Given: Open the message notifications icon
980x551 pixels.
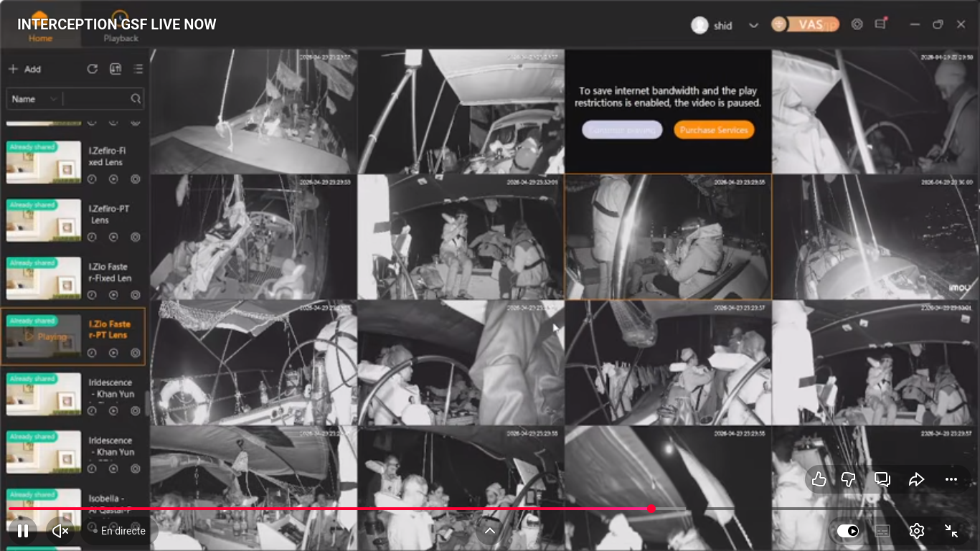Looking at the screenshot, I should click(880, 24).
